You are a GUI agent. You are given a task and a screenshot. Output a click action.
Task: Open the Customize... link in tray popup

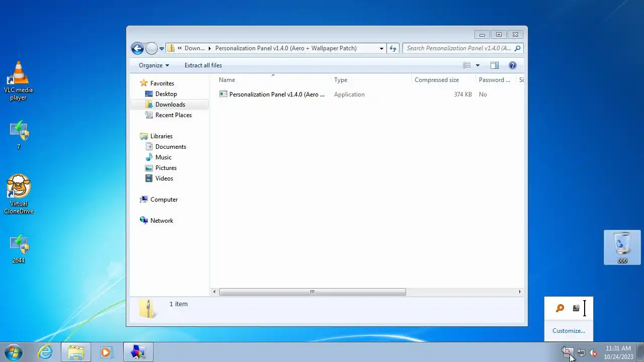[569, 331]
